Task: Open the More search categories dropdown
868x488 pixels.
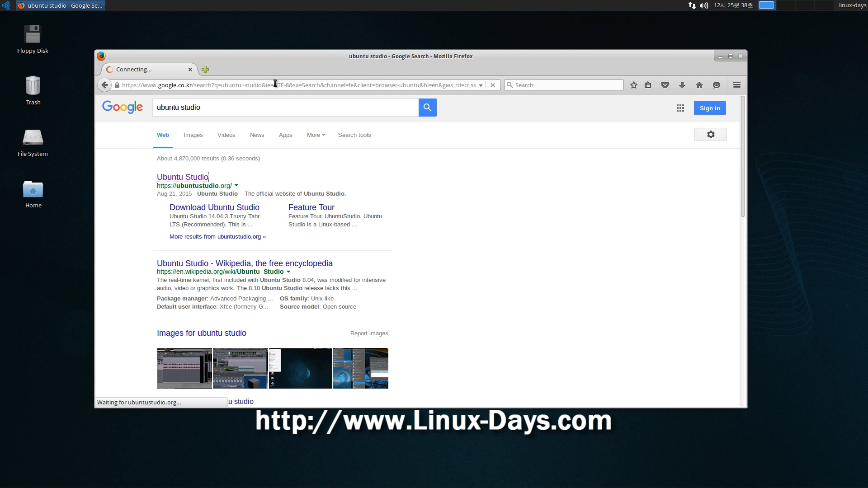Action: point(316,135)
